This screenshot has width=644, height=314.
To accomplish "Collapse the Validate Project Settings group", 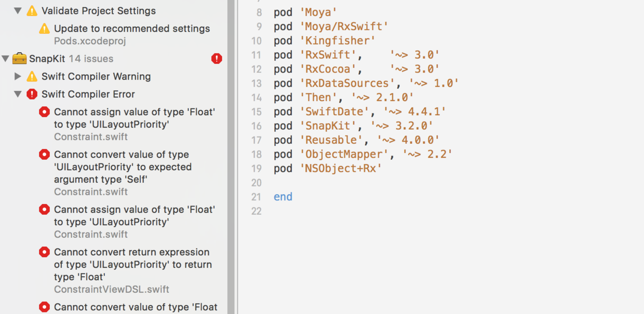I will pyautogui.click(x=18, y=10).
